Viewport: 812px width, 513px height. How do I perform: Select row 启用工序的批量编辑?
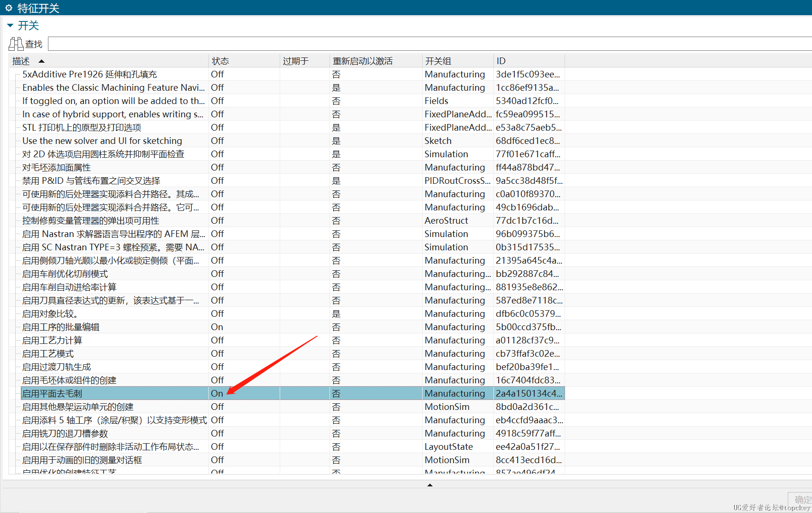(293, 327)
